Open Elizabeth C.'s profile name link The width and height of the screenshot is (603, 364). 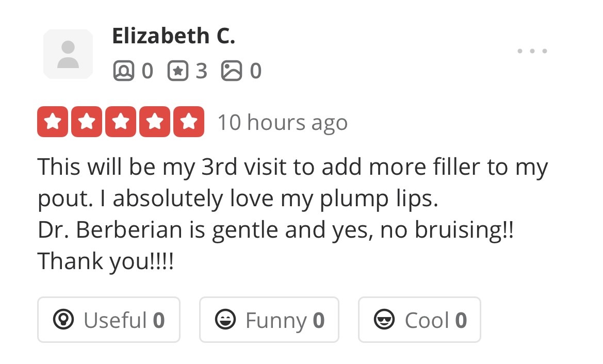pos(173,37)
